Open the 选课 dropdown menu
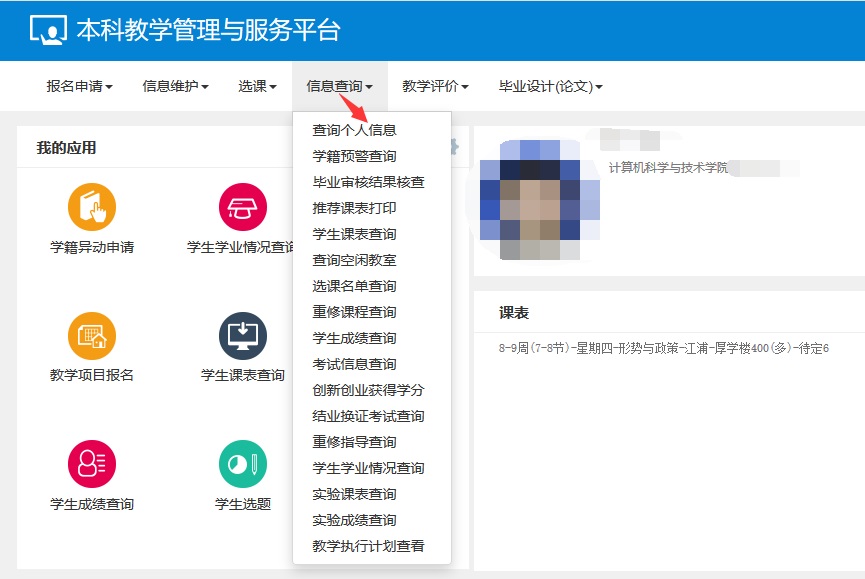Image resolution: width=865 pixels, height=579 pixels. 257,87
